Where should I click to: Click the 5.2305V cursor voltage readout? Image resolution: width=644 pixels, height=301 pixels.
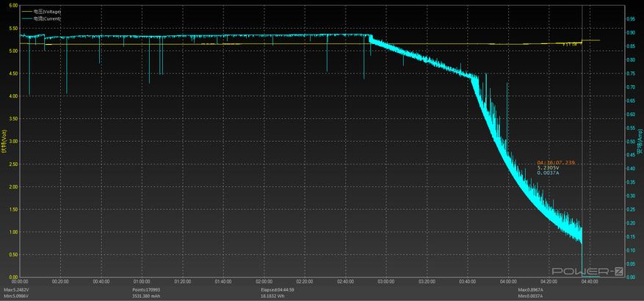pyautogui.click(x=549, y=167)
